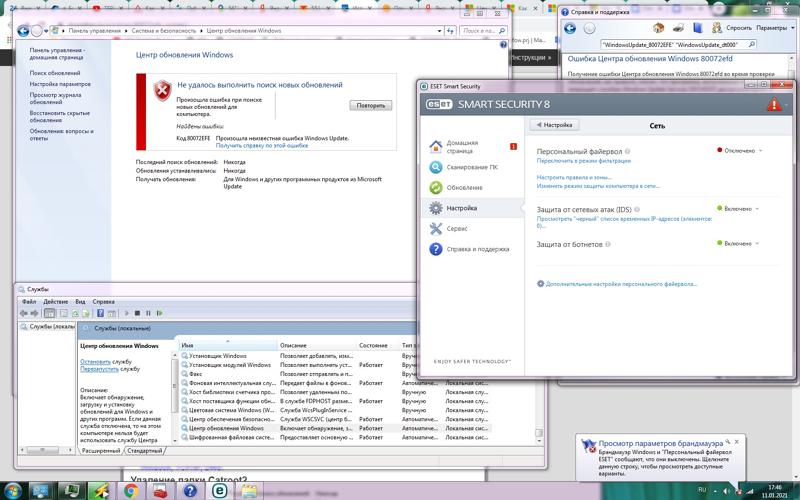Open ESET header menu arrow beside warning
The height and width of the screenshot is (500, 800).
coord(786,105)
